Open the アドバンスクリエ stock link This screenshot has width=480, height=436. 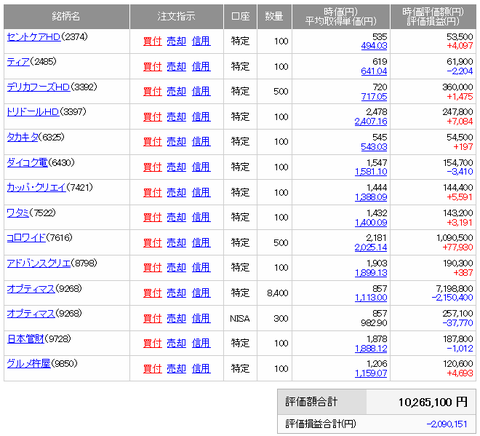pos(39,263)
